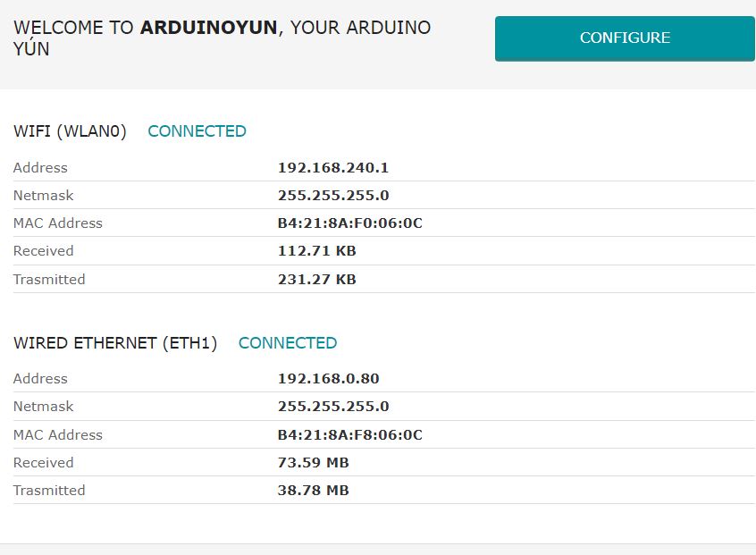Click the Ethernet Trasmitted value 38.78 MB
Viewport: 756px width, 555px height.
pyautogui.click(x=315, y=490)
